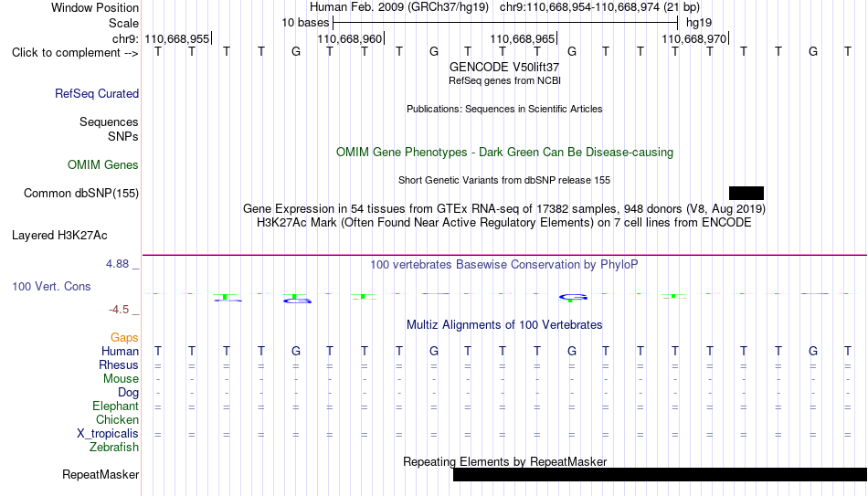Open the Common dbSNP(155) track label
Viewport: 868px width, 496px height.
click(80, 194)
